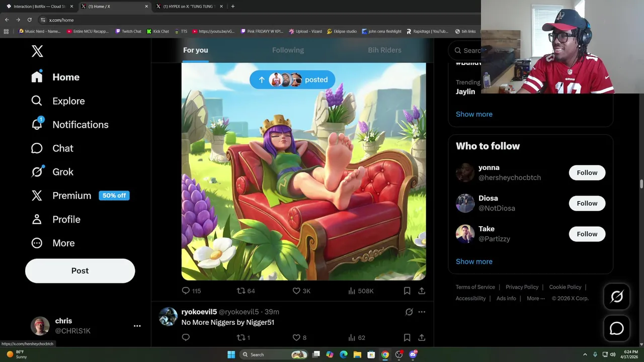Open Grok from the sidebar
Viewport: 644px width, 362px height.
click(x=52, y=171)
